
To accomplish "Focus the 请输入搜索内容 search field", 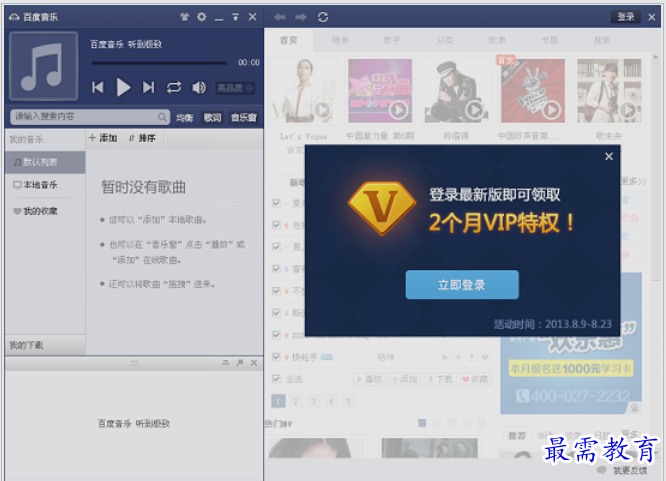I will coord(90,117).
